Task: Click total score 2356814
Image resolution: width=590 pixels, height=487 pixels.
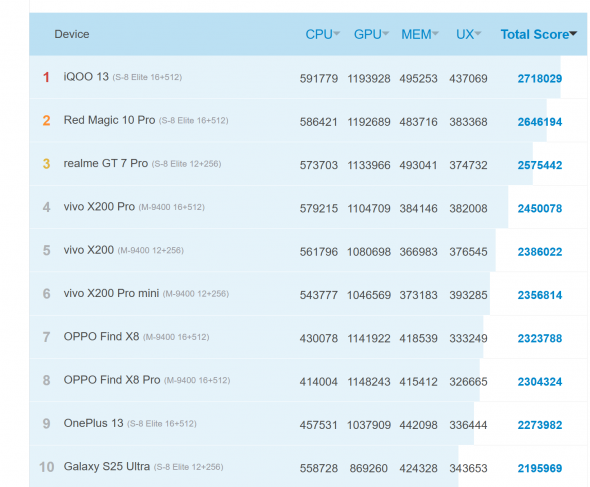Action: (x=540, y=295)
